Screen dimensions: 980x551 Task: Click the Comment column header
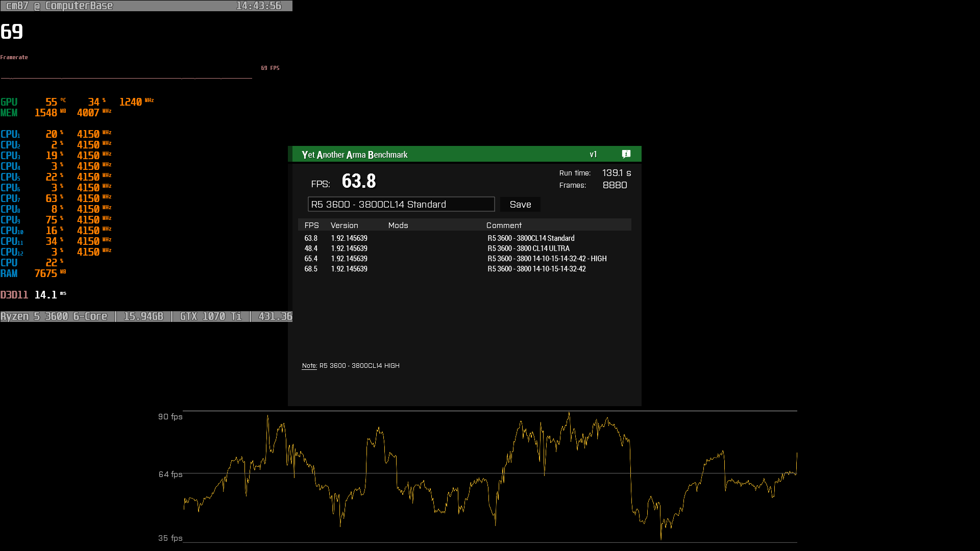tap(503, 226)
